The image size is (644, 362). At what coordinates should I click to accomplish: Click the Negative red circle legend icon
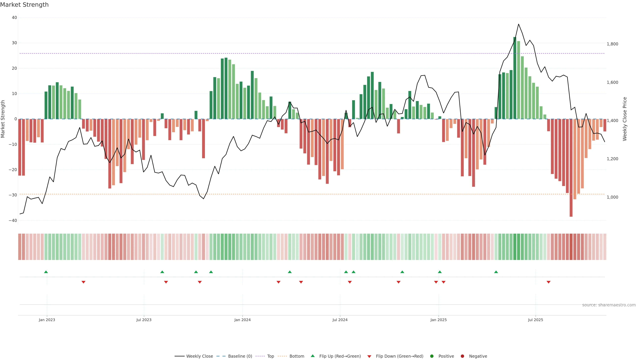pyautogui.click(x=462, y=356)
